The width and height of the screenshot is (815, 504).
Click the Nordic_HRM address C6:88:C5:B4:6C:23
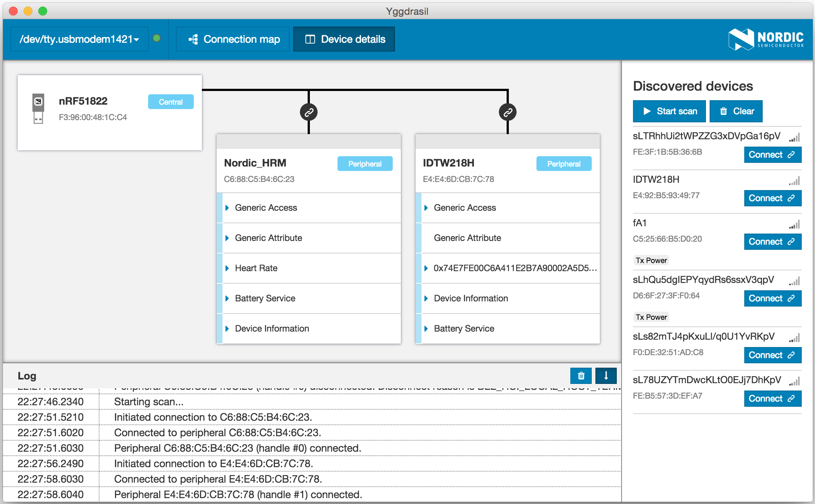pyautogui.click(x=259, y=179)
